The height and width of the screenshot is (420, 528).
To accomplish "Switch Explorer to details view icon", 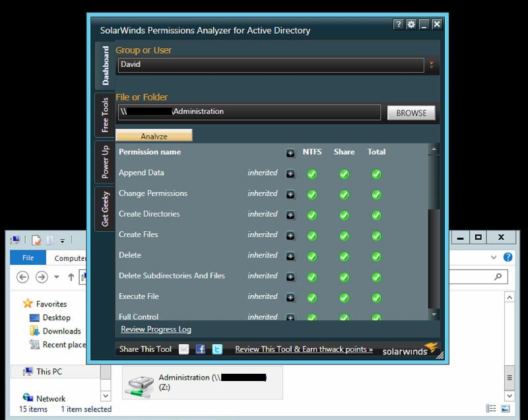I will click(491, 409).
